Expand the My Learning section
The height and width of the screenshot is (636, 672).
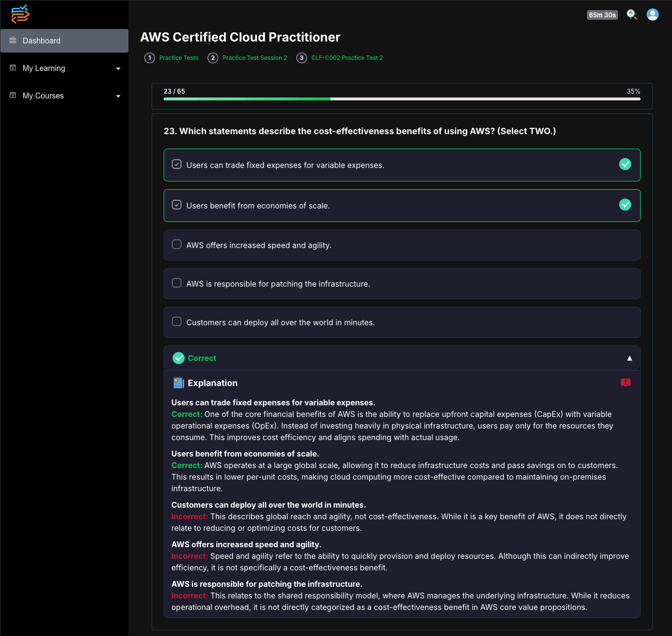[118, 68]
